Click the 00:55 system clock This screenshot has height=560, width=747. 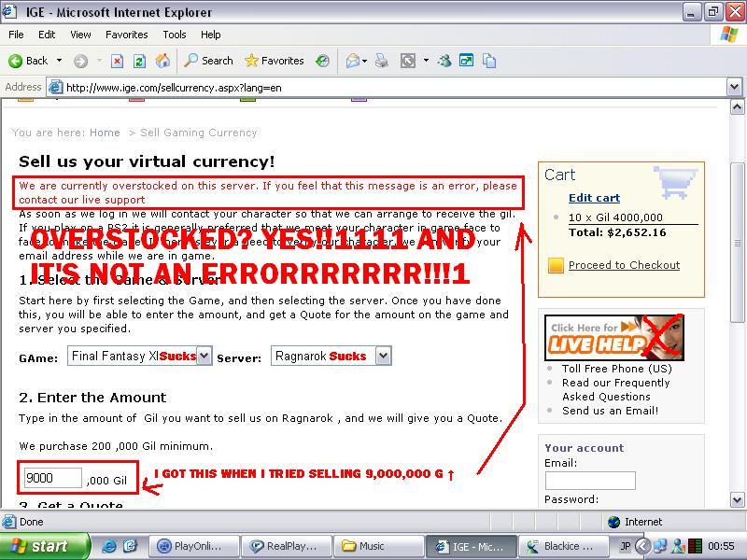point(721,546)
